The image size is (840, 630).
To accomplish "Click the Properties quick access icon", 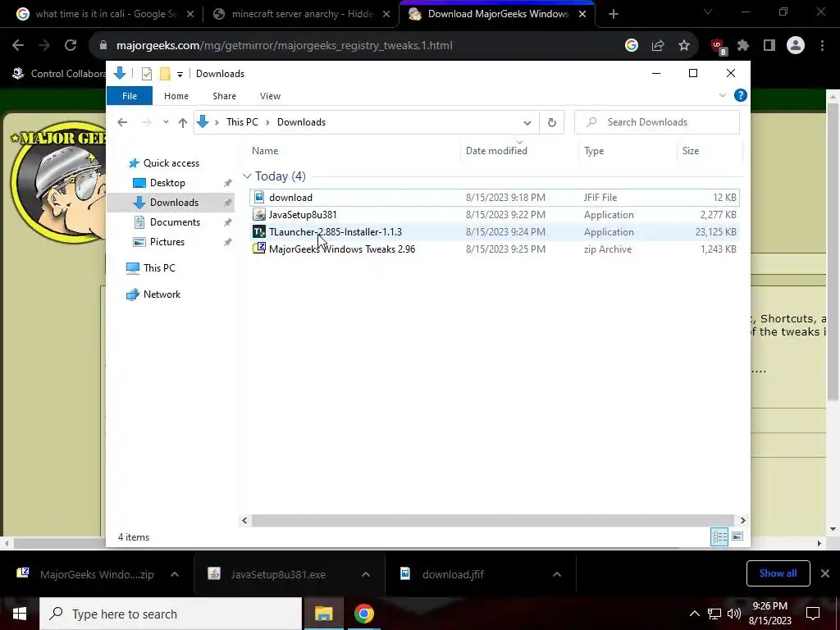I will click(x=146, y=73).
